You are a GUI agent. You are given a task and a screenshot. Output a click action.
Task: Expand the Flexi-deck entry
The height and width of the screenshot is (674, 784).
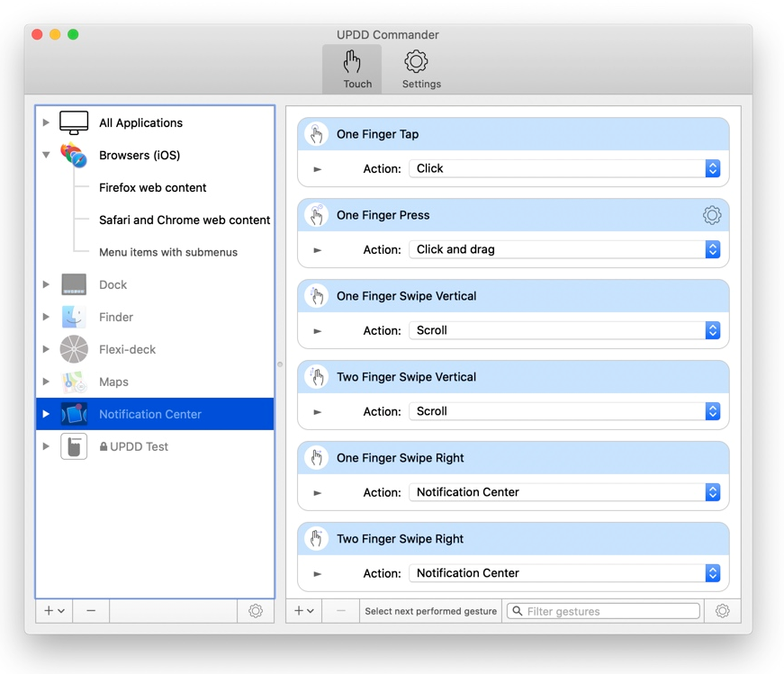coord(46,349)
